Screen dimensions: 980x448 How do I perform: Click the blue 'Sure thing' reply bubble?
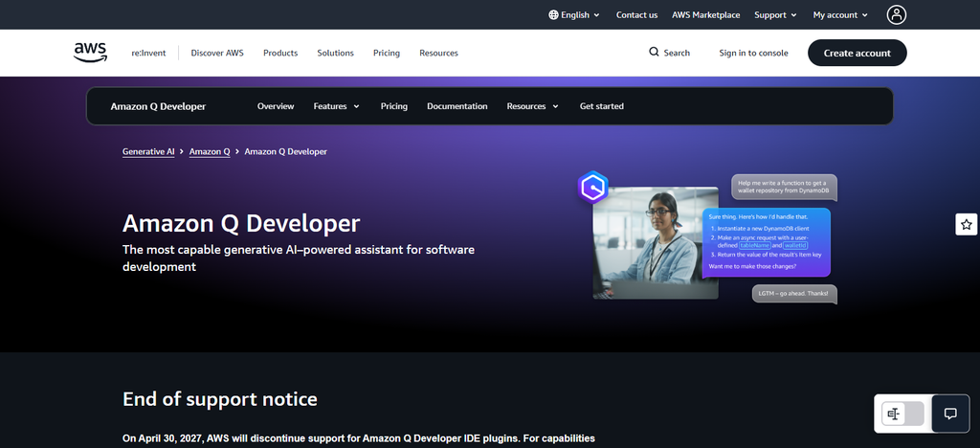pyautogui.click(x=767, y=242)
